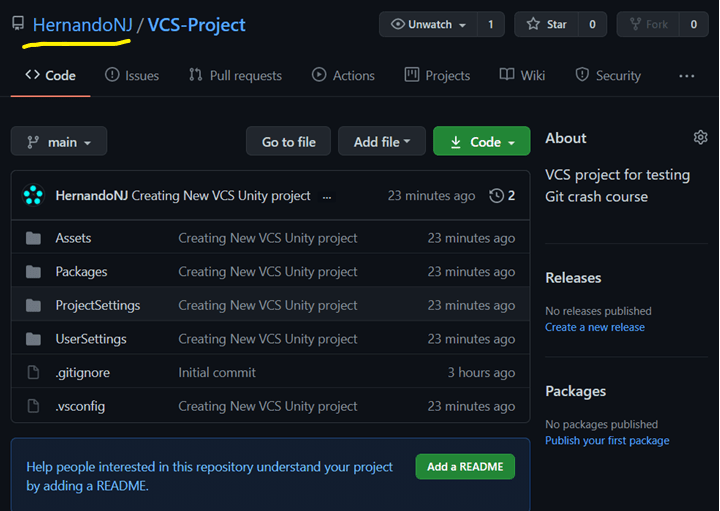Click the Packages folder icon
Screen dimensions: 720x511
(33, 272)
